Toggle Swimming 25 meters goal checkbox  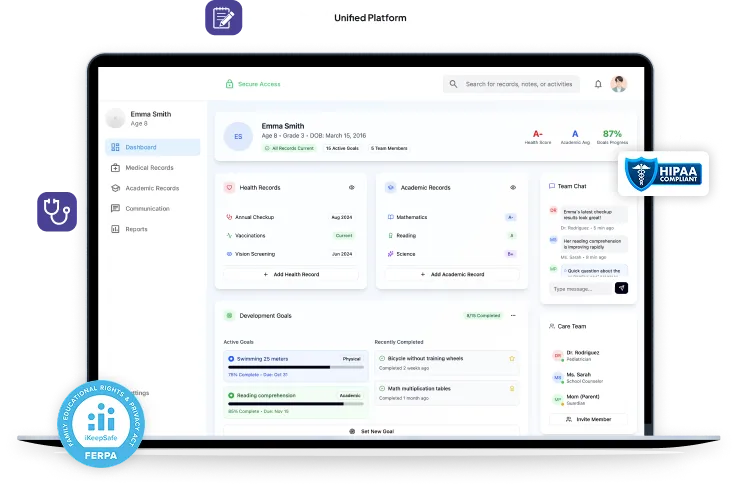[x=231, y=358]
